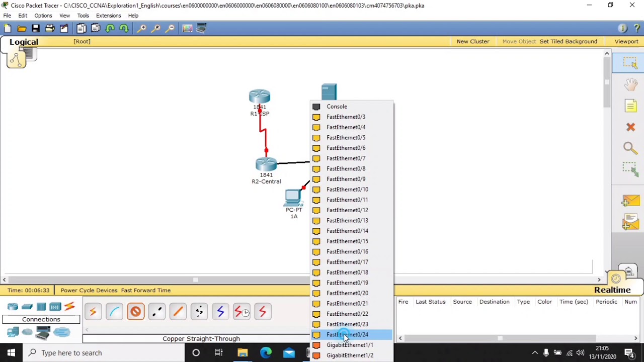The height and width of the screenshot is (362, 644).
Task: Click the R2-Central router
Action: 266,165
